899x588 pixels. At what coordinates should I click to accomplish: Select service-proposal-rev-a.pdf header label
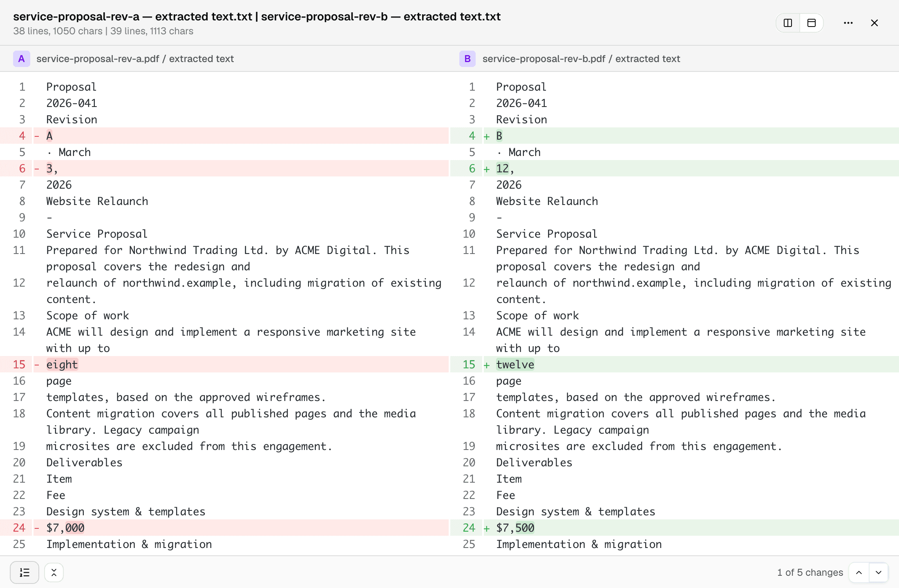[x=135, y=59]
